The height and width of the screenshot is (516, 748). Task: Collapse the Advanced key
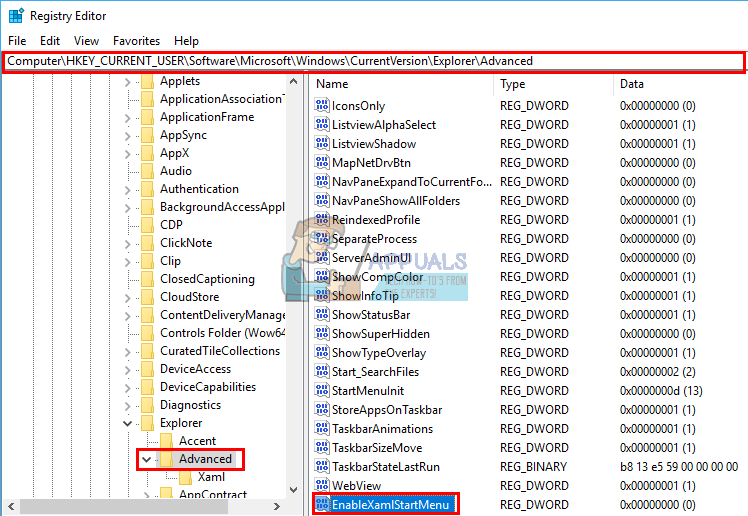146,460
